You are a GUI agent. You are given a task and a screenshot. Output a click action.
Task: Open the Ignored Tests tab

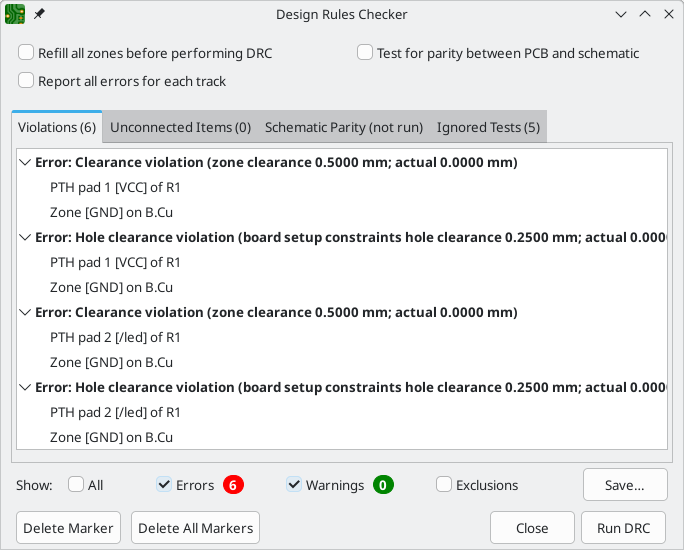(489, 127)
